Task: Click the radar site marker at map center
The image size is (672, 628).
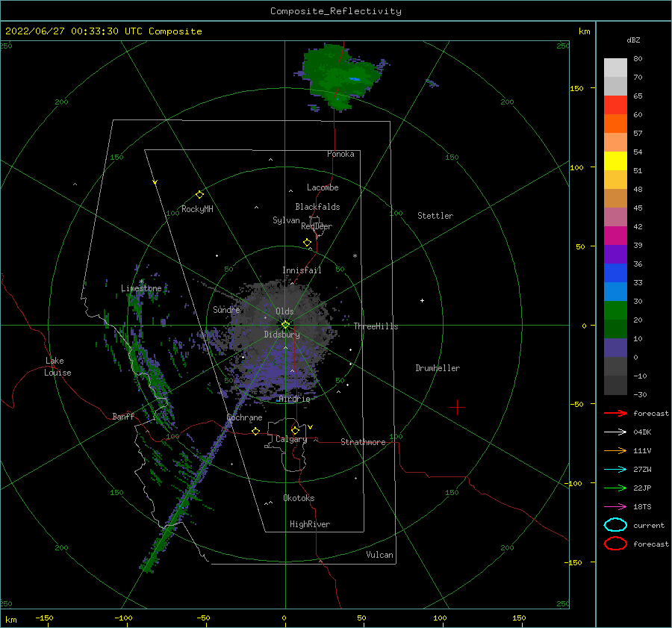Action: click(x=285, y=325)
